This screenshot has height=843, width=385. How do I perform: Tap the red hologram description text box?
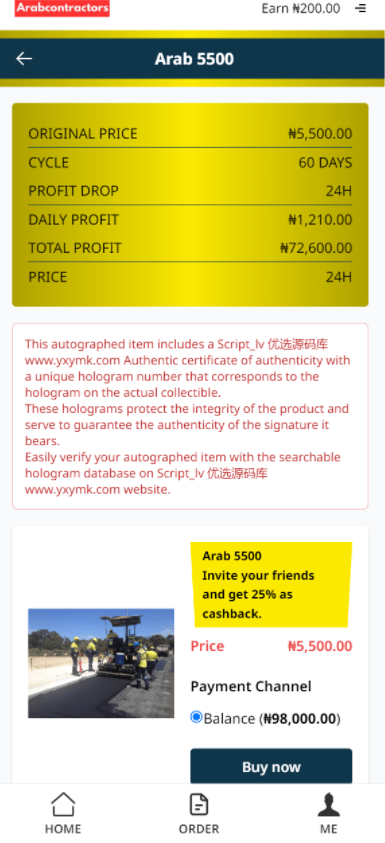(x=190, y=416)
